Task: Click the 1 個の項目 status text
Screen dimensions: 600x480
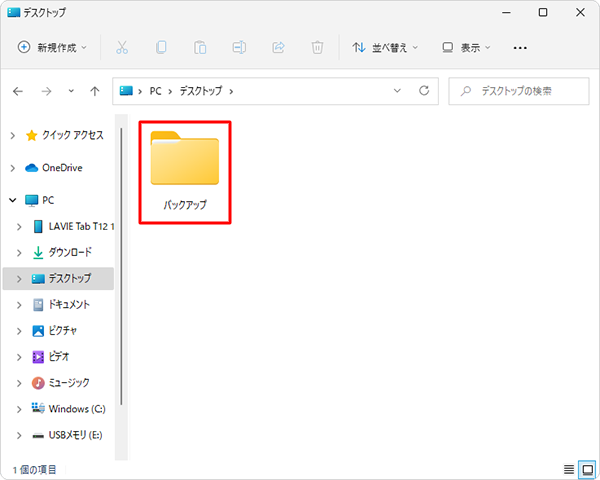Action: (34, 469)
